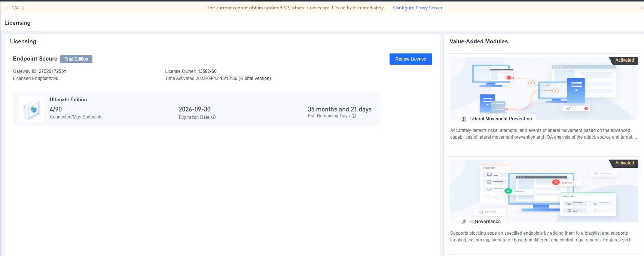Click the Renew License button
The height and width of the screenshot is (256, 644).
click(x=410, y=59)
